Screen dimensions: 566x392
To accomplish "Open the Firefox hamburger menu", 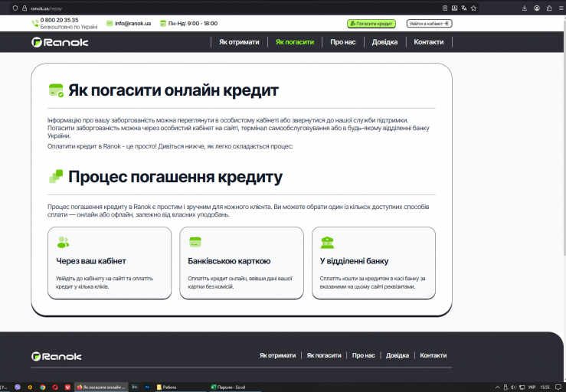I will pyautogui.click(x=561, y=8).
